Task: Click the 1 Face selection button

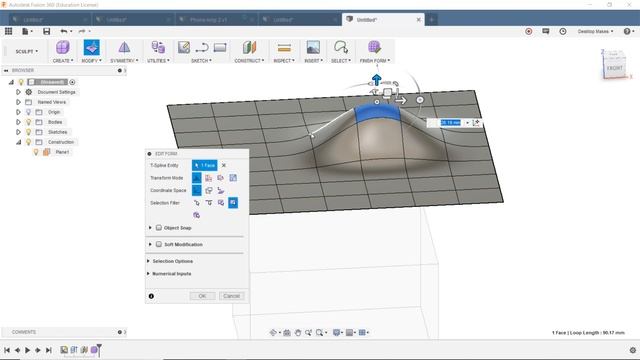Action: point(204,165)
